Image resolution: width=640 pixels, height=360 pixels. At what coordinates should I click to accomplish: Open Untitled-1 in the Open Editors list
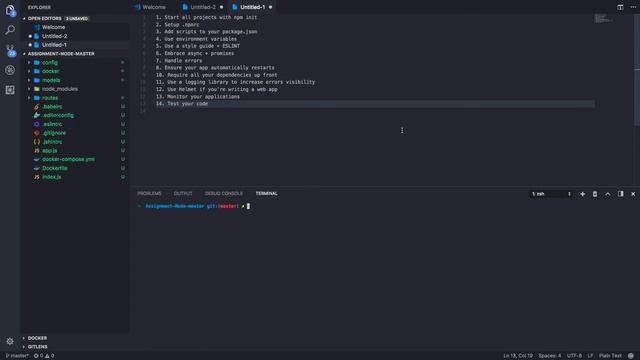pos(54,45)
